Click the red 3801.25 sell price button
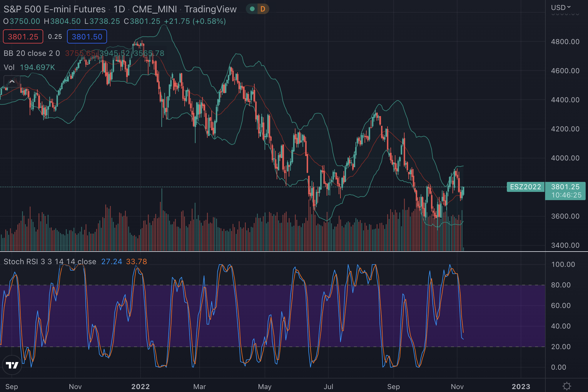The width and height of the screenshot is (588, 392). point(23,37)
